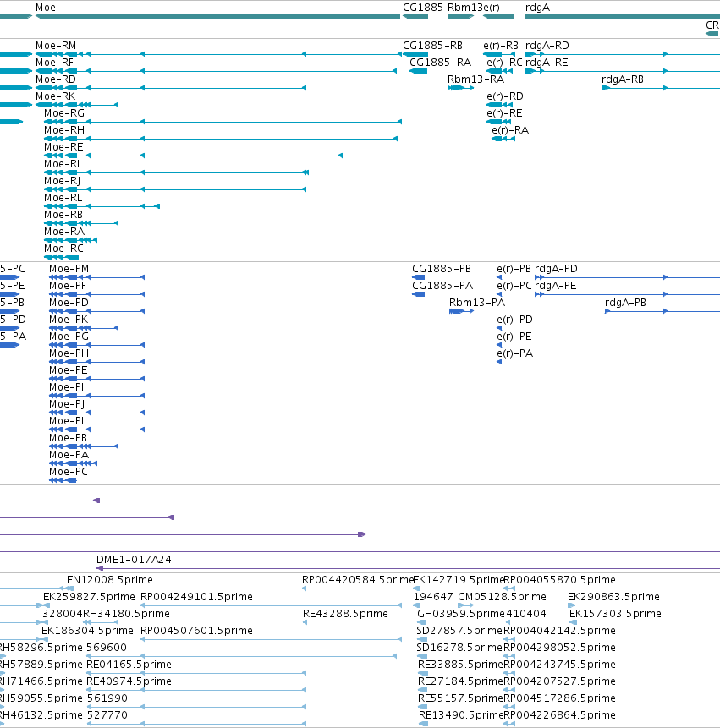Click the e(r)-RD transcript label

pyautogui.click(x=505, y=96)
